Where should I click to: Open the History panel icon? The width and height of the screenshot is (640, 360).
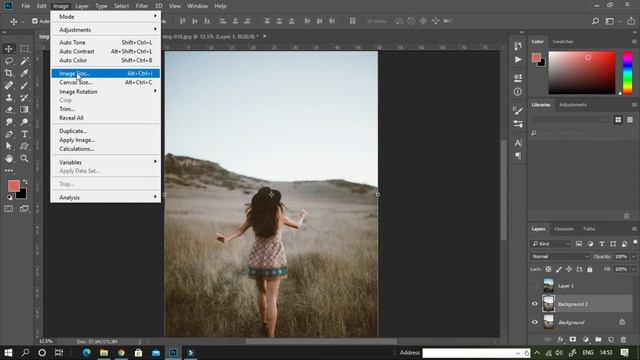(x=518, y=46)
